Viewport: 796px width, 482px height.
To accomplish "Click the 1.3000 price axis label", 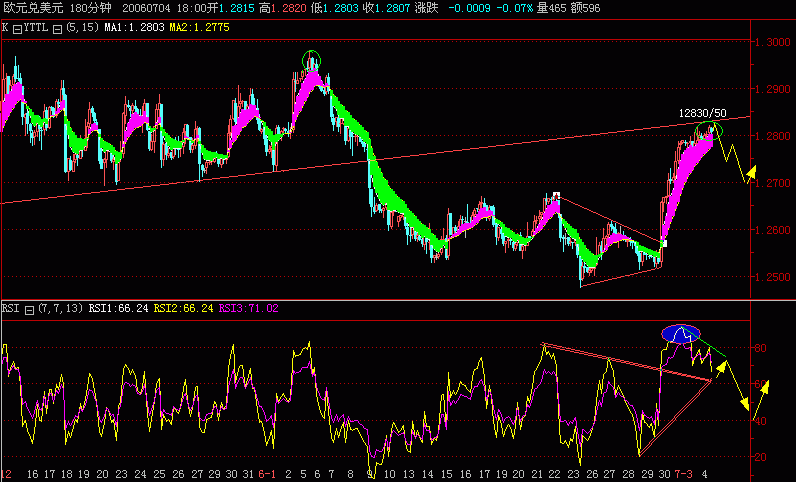I will click(773, 43).
